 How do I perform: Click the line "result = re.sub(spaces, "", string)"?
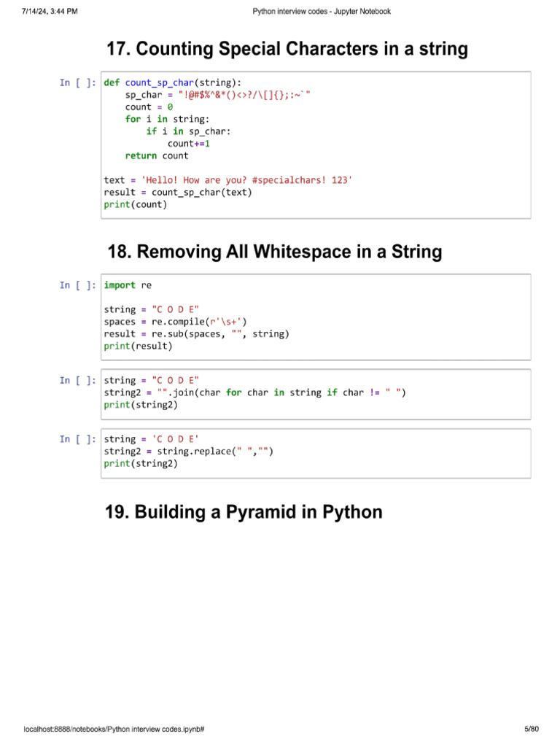197,334
